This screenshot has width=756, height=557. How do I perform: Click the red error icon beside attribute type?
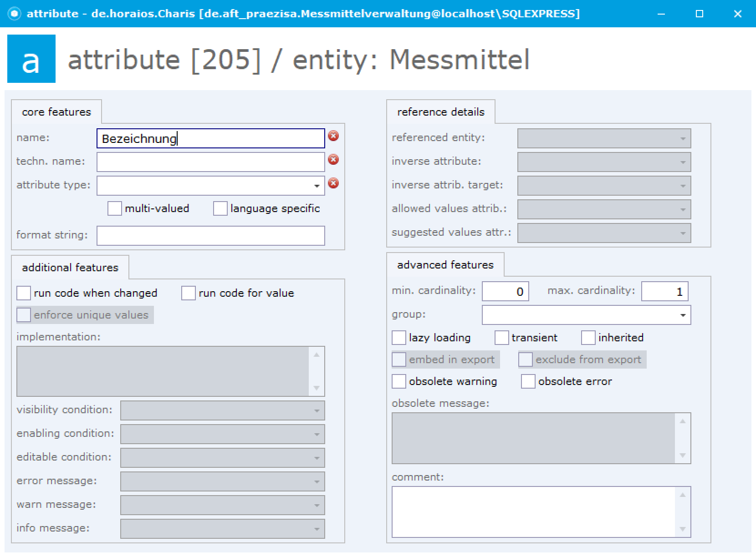click(333, 183)
